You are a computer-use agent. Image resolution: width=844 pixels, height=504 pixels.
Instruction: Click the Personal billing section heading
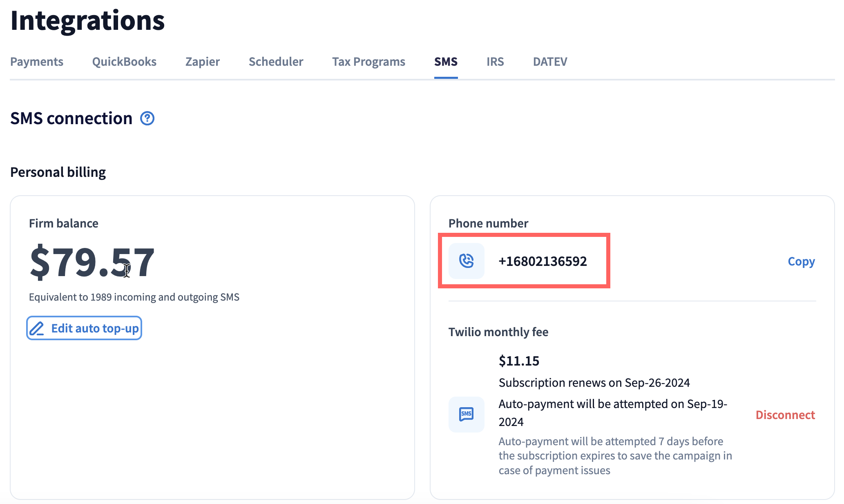pyautogui.click(x=58, y=172)
